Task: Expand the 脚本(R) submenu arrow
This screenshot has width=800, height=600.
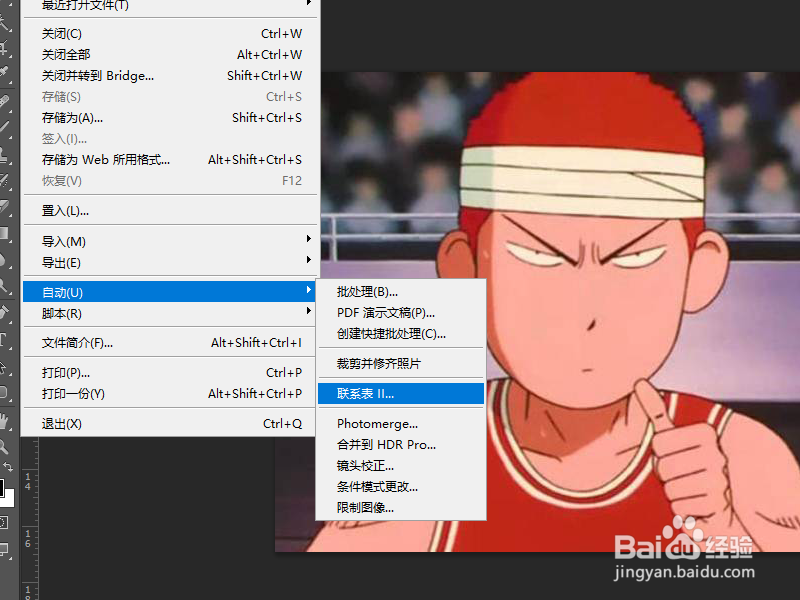Action: click(309, 311)
